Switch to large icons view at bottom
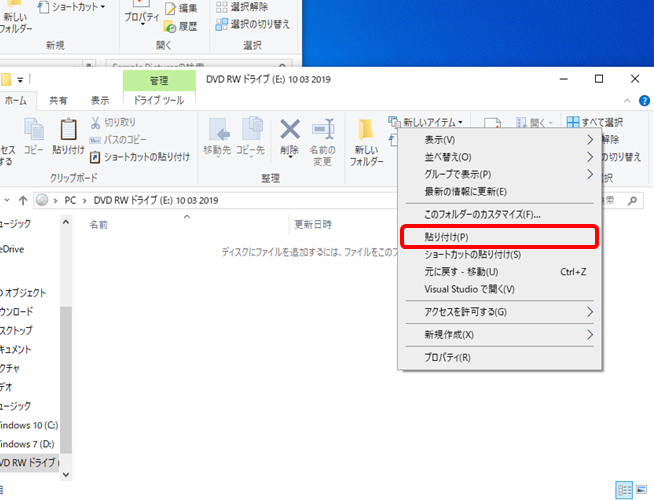Viewport: 654px width, 500px height. click(x=641, y=490)
